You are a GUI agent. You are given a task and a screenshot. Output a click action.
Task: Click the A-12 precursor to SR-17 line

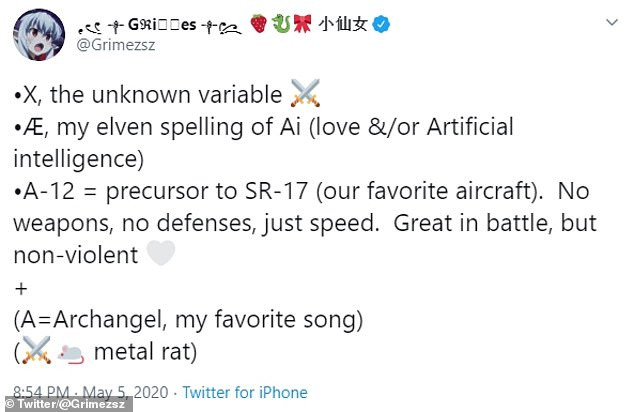(x=305, y=222)
